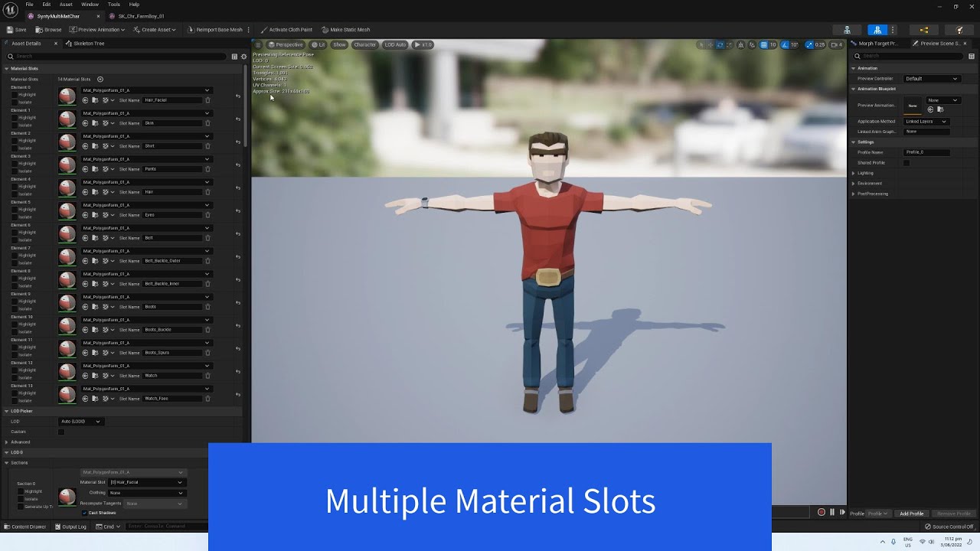980x551 pixels.
Task: Enable Highlight for Element 0
Action: click(15, 95)
